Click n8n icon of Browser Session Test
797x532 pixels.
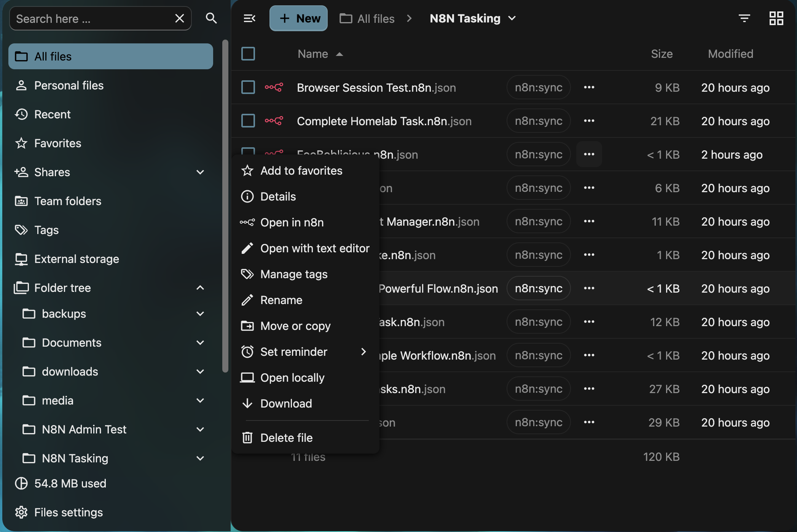(274, 87)
